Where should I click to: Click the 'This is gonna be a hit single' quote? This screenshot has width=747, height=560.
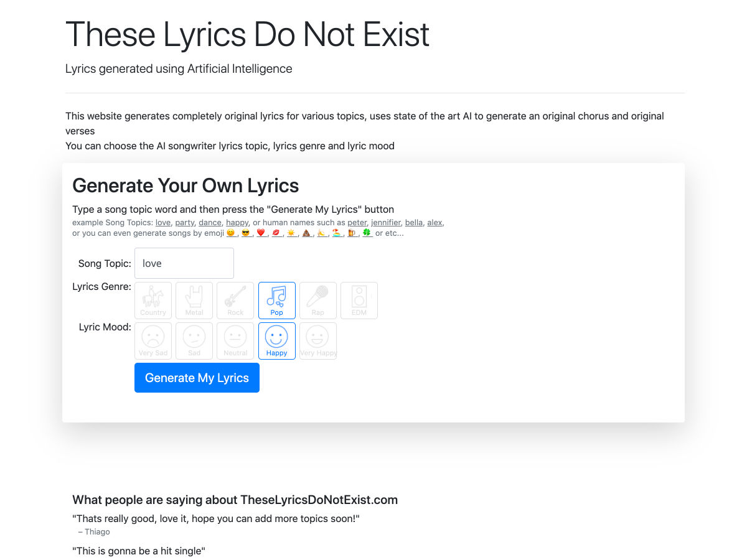(x=139, y=551)
